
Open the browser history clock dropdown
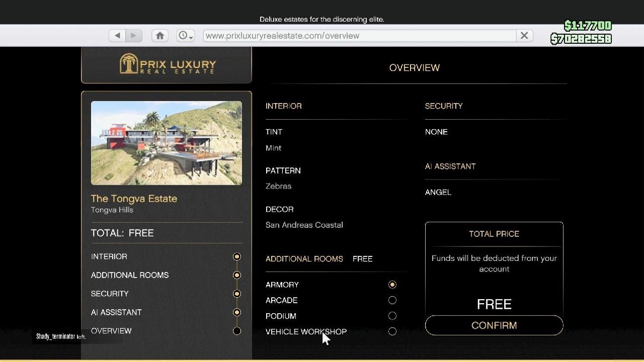coord(186,36)
